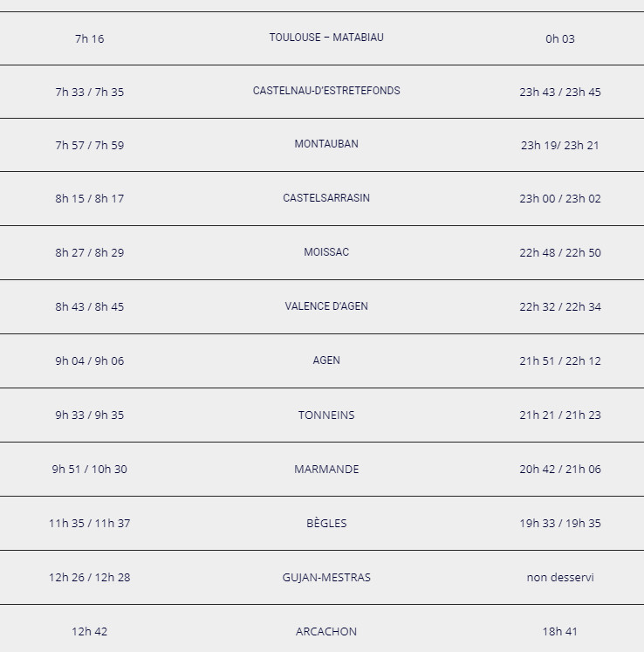Click the AGEN station name

pyautogui.click(x=326, y=360)
